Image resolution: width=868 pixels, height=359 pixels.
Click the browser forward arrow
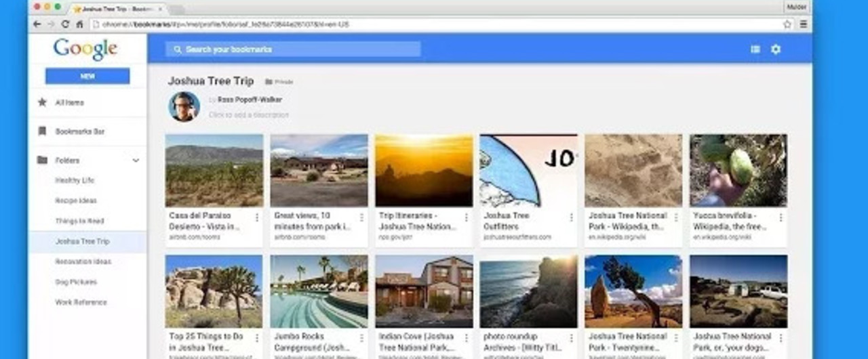pos(51,24)
